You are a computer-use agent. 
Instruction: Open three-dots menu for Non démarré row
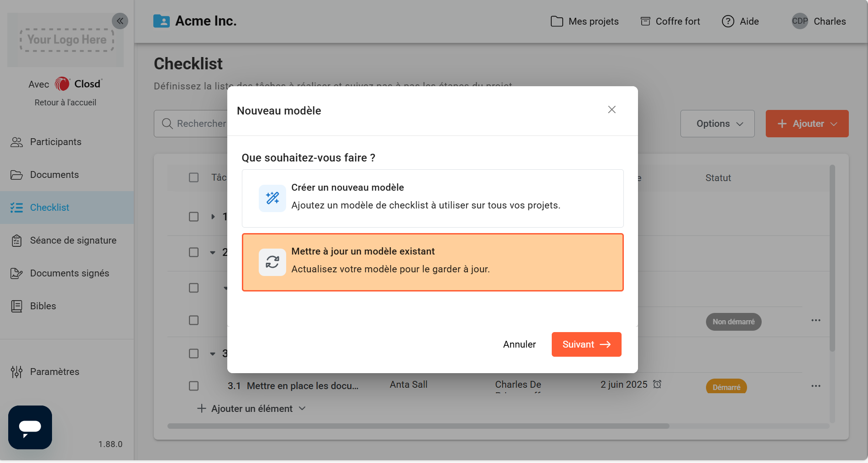point(816,320)
